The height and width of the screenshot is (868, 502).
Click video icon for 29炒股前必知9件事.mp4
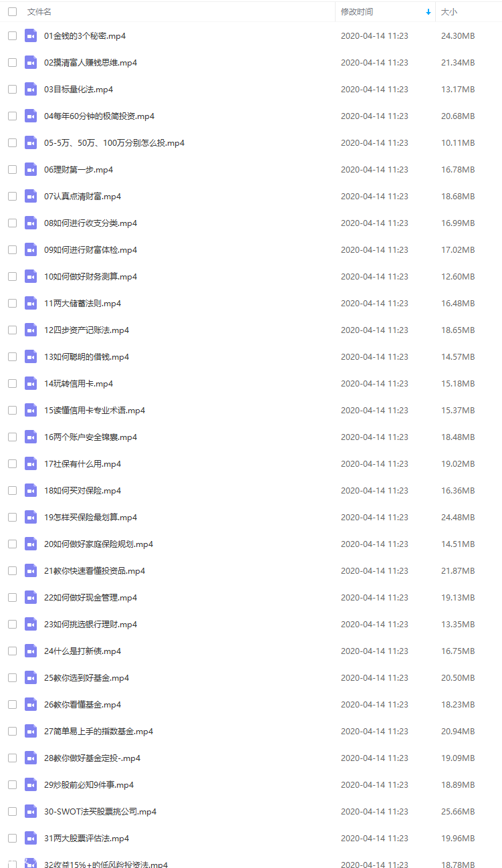[31, 784]
